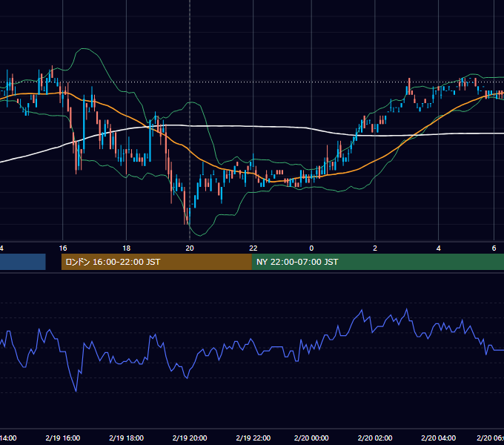Screen dimensions: 504x445
Task: Click the 2/19 20:00 label on indicator axis
Action: pos(190,438)
